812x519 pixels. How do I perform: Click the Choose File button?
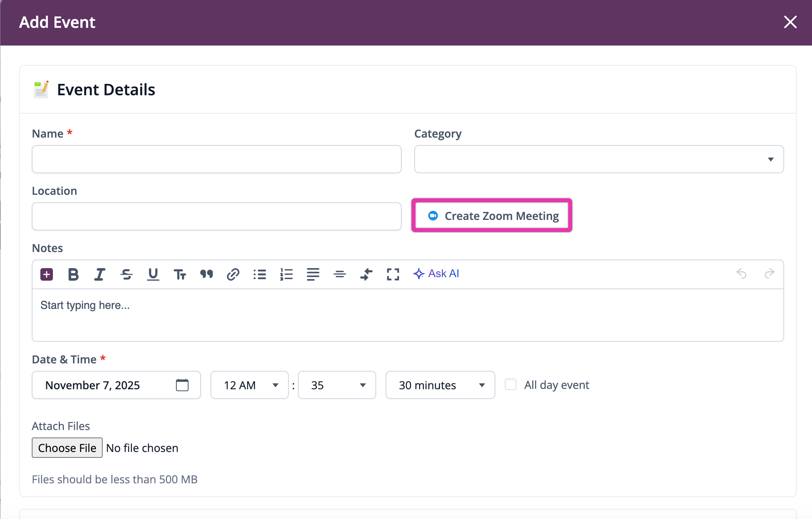point(67,448)
